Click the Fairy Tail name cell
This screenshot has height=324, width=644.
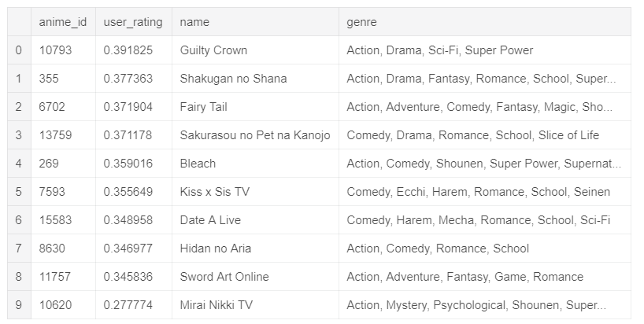click(203, 107)
